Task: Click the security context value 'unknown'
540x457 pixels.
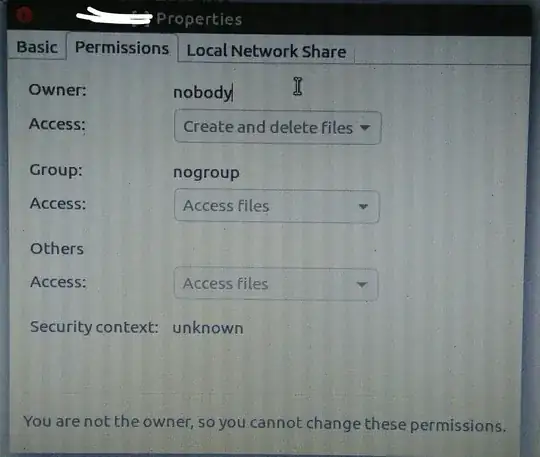Action: click(x=208, y=328)
